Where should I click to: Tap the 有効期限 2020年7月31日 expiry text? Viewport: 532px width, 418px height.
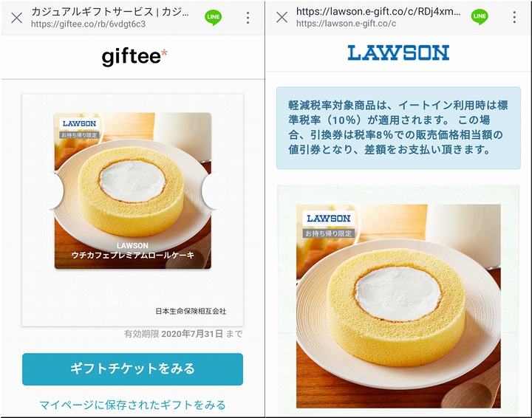tap(183, 334)
